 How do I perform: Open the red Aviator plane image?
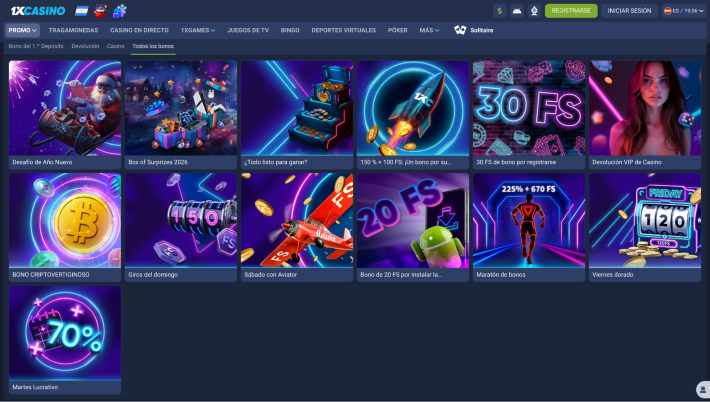coord(297,220)
